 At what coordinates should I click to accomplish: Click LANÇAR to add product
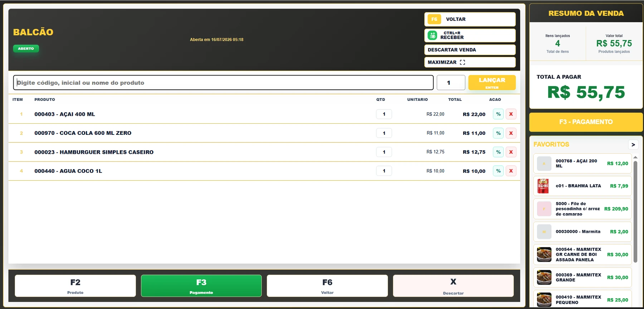(492, 83)
